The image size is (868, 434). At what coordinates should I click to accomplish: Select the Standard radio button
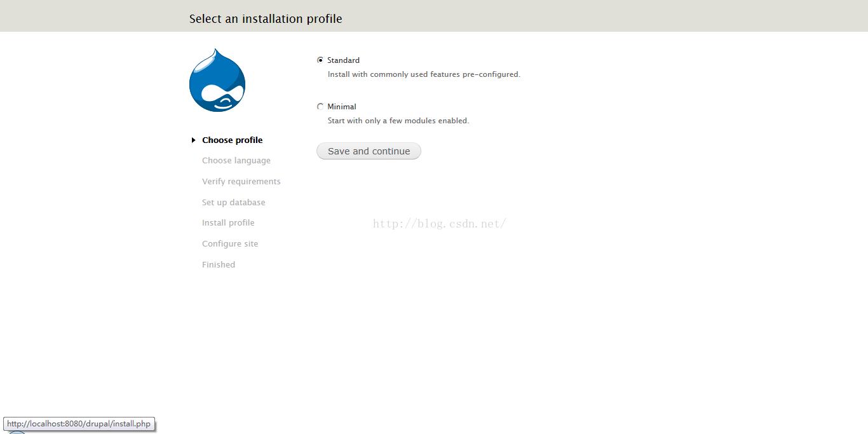coord(320,60)
